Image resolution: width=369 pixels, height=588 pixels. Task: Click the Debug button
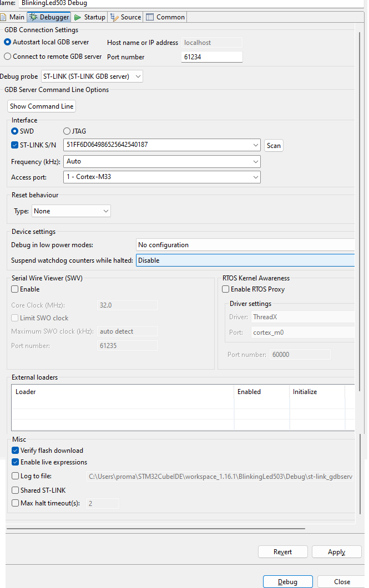[287, 581]
